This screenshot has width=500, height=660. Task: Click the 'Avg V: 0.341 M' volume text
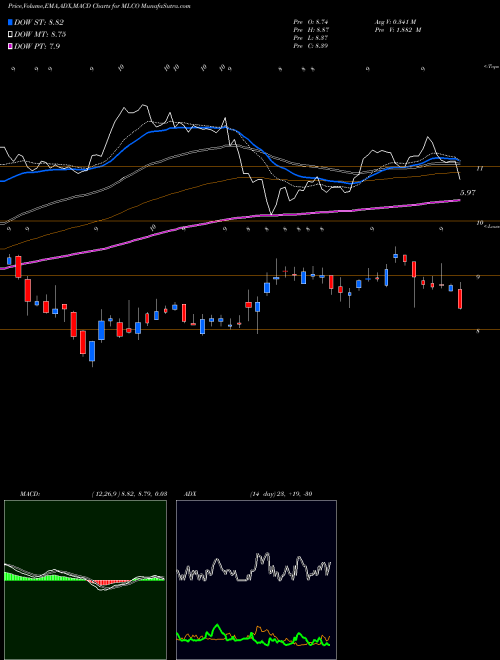tap(395, 21)
